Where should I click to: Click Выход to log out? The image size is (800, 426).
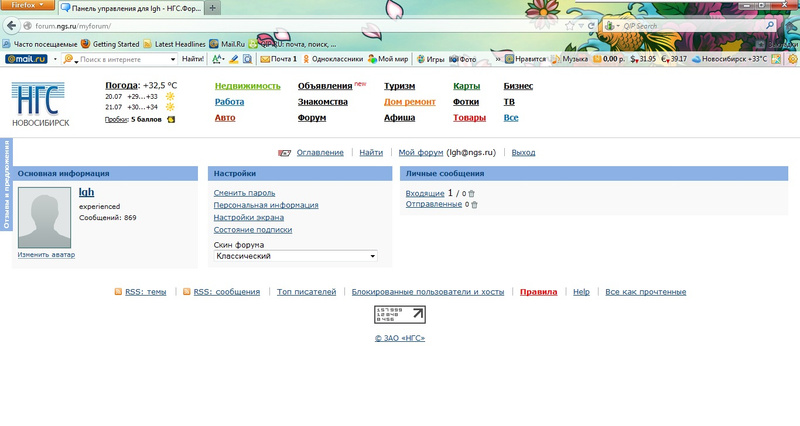[523, 152]
